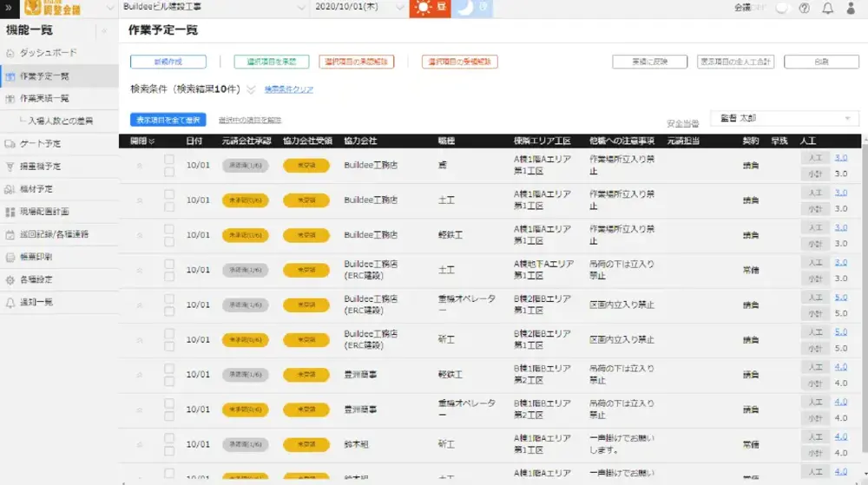The image size is (868, 485).
Task: Open 各種設定 via its gear icon
Action: (x=10, y=279)
